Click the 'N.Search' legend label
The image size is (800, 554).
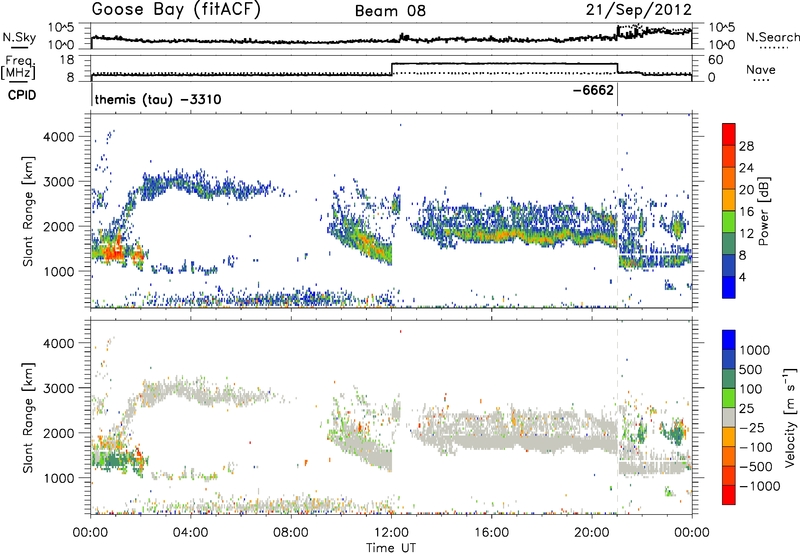coord(772,37)
